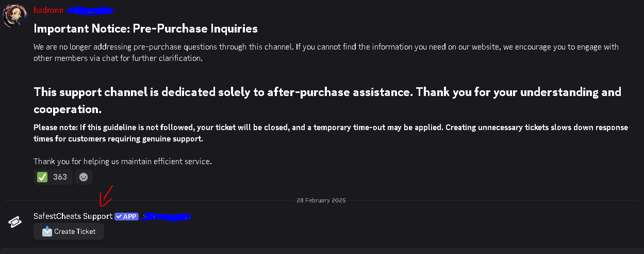Screen dimensions: 644x254
Task: Click the SafestCheats Support ticket avatar
Action: point(15,222)
